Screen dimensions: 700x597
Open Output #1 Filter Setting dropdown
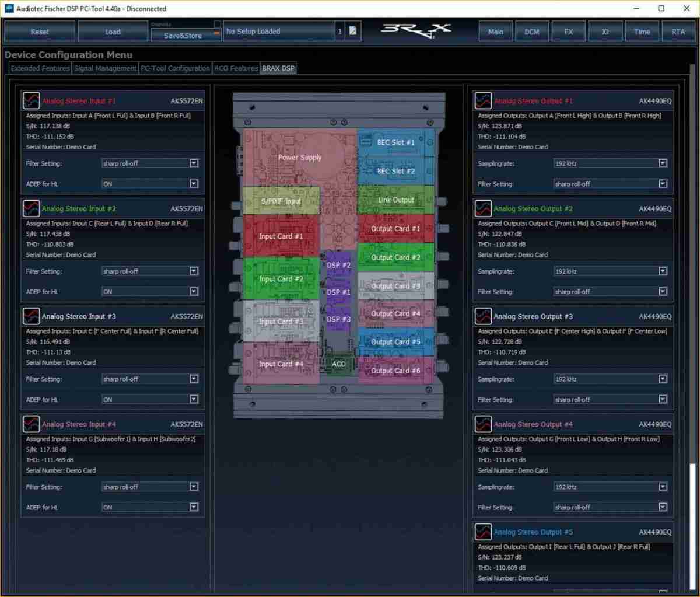pos(611,184)
